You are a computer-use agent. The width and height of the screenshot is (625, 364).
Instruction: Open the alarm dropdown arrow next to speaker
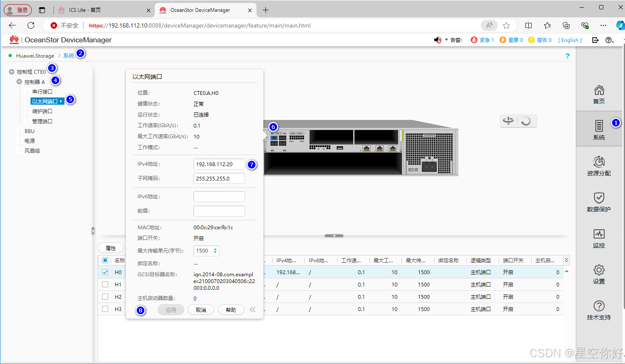click(x=446, y=40)
